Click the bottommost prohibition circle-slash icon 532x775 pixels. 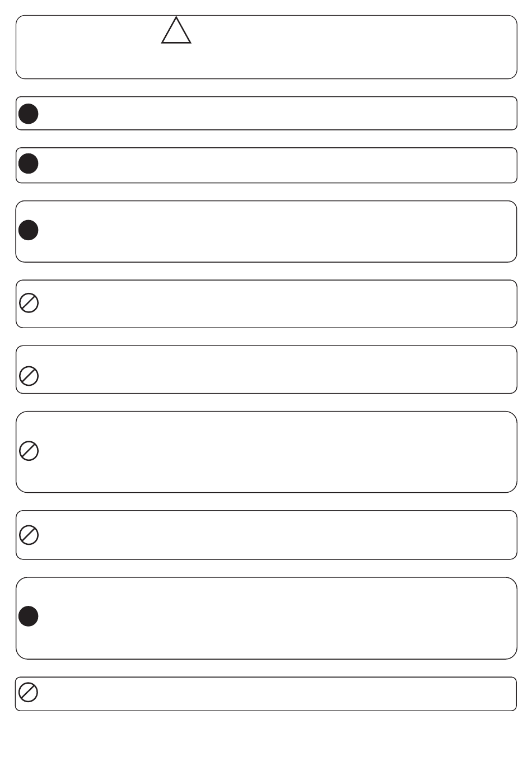(x=28, y=692)
